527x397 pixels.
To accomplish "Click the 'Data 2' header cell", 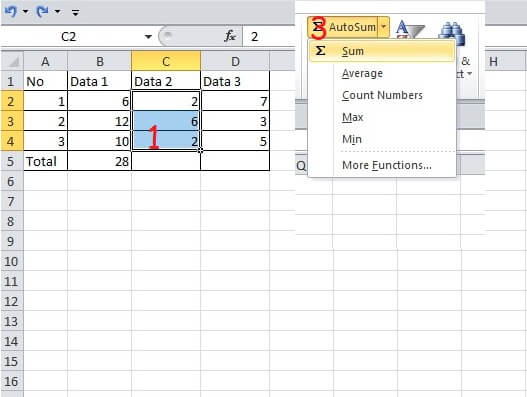I will (x=166, y=81).
